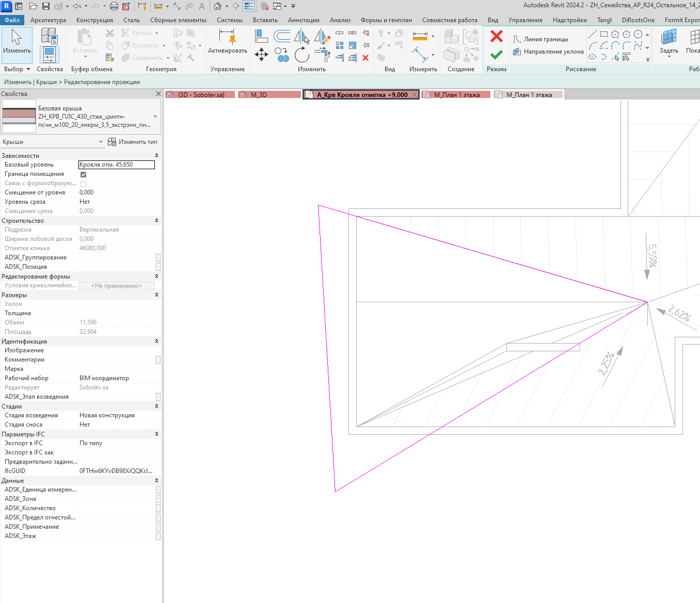
Task: Toggle ADSK_Количество checkbox
Action: tap(158, 508)
